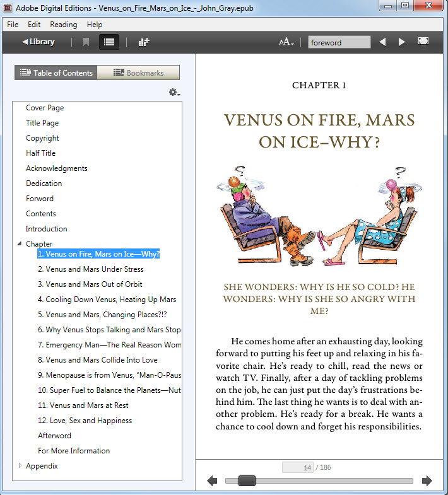The width and height of the screenshot is (448, 495).
Task: Open the Reading menu
Action: (x=63, y=25)
